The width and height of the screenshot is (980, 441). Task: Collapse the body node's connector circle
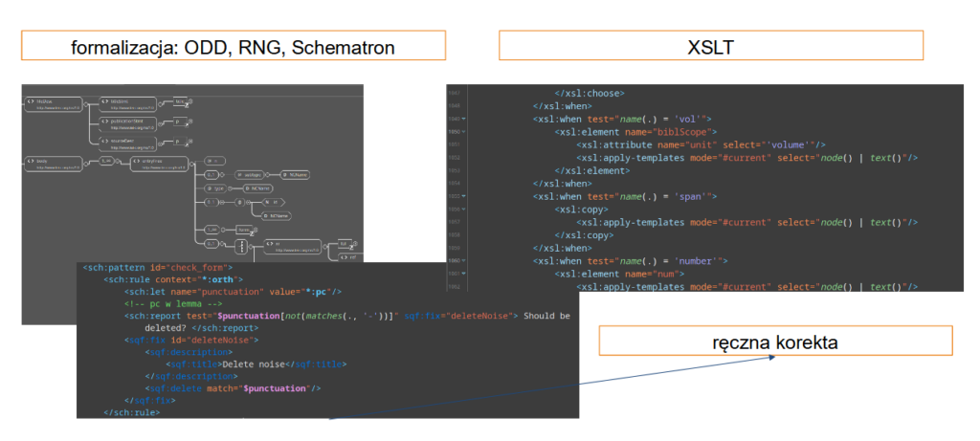[87, 165]
